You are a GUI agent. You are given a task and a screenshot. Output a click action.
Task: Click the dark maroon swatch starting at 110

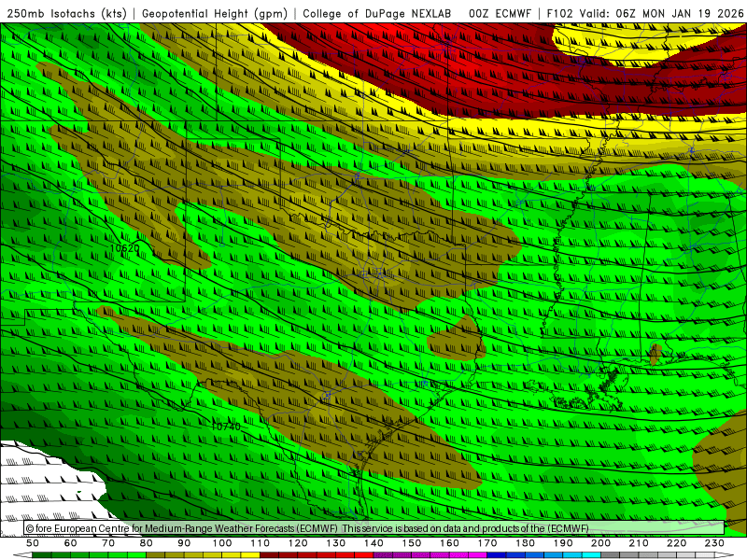click(269, 554)
